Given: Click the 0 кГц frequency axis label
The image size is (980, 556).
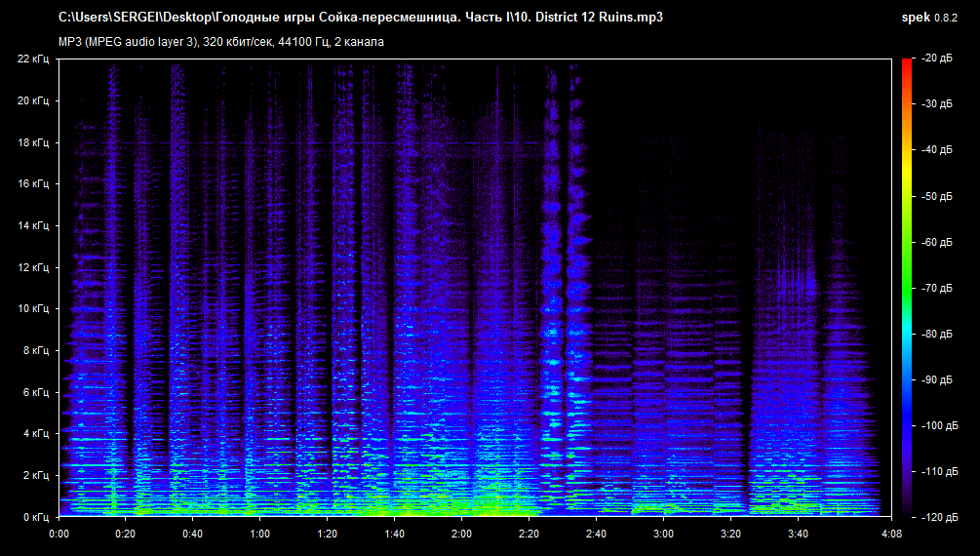Looking at the screenshot, I should click(x=37, y=517).
